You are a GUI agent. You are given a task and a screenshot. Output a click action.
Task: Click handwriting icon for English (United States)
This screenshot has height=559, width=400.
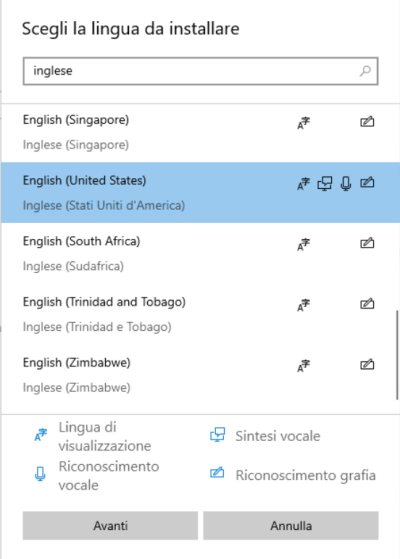(367, 183)
